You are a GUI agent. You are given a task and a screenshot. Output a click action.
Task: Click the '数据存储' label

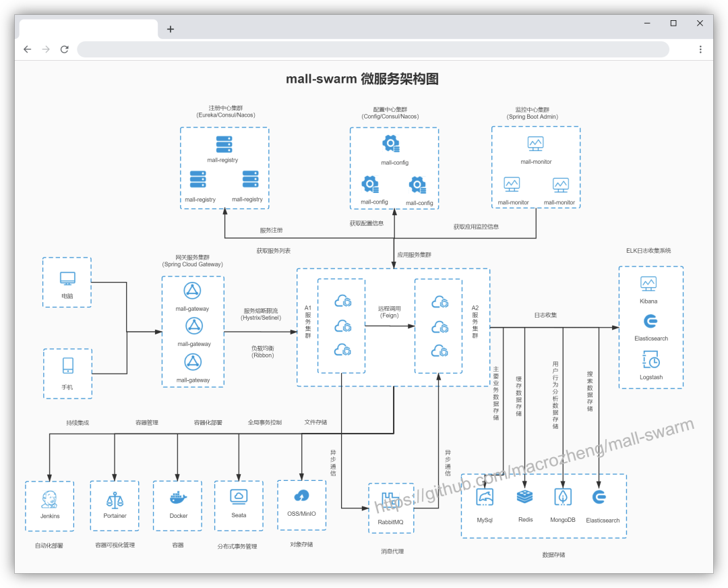(x=553, y=555)
